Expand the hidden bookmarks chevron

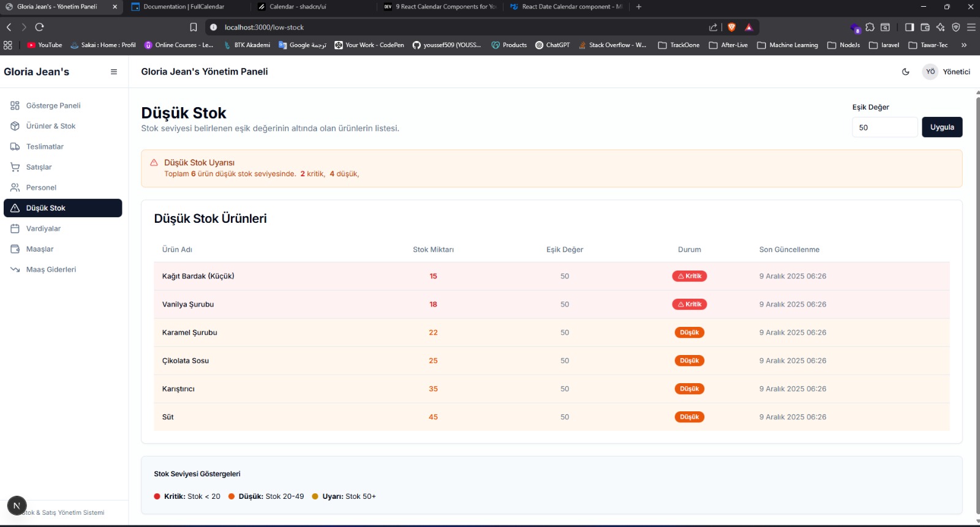(x=964, y=45)
